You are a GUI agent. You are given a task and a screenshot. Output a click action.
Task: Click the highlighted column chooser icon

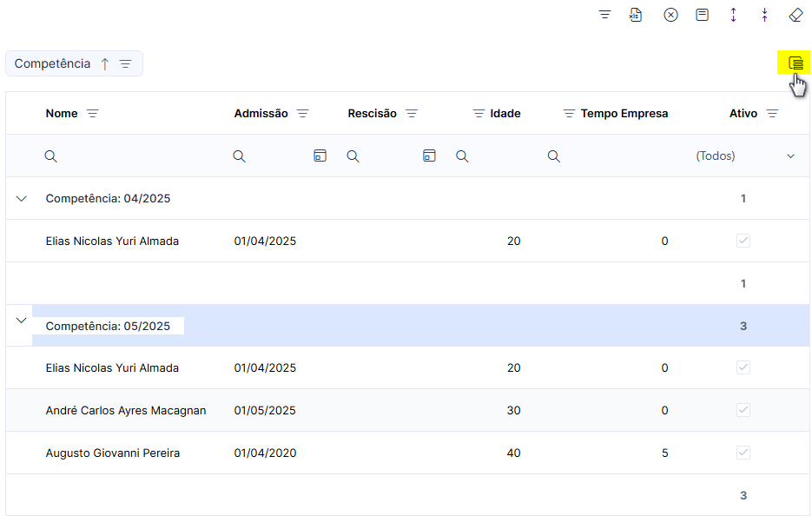pyautogui.click(x=795, y=63)
